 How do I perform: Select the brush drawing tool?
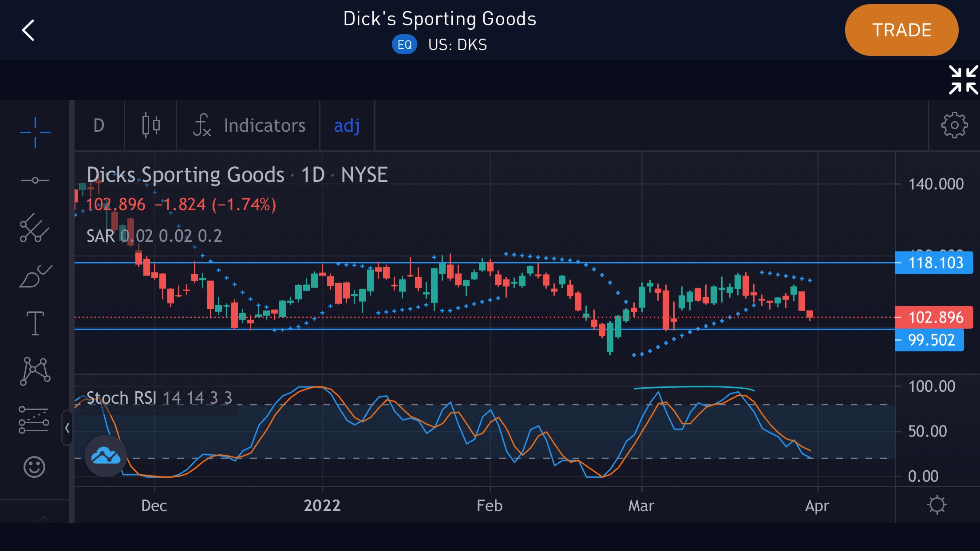[35, 276]
